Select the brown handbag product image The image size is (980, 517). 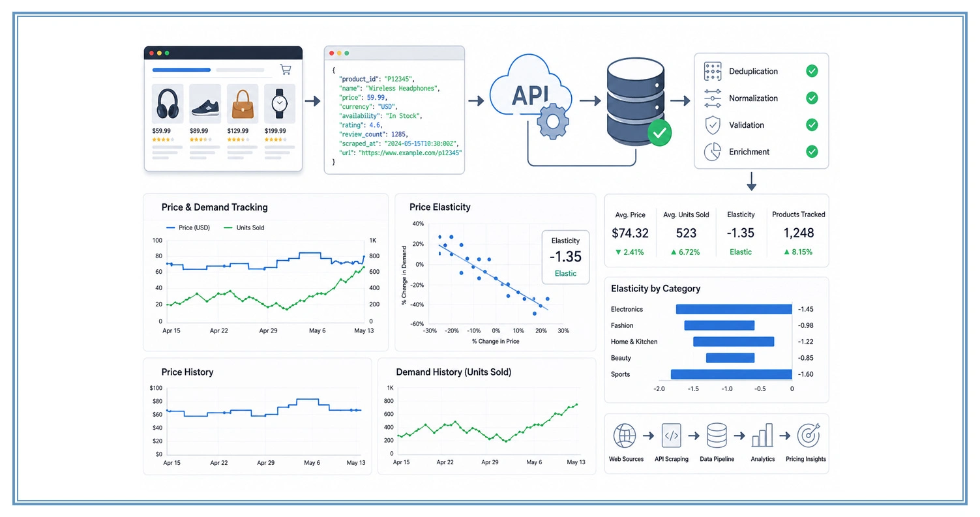click(x=243, y=104)
